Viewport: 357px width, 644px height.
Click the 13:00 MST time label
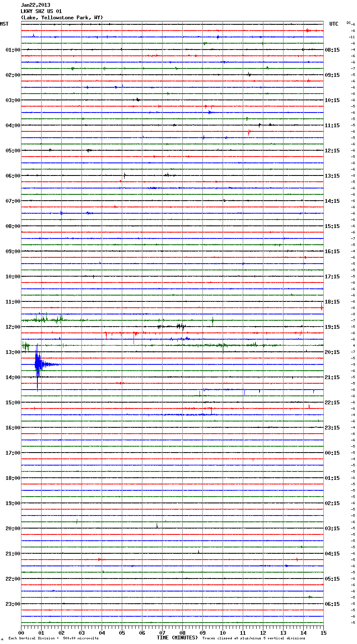click(x=13, y=352)
